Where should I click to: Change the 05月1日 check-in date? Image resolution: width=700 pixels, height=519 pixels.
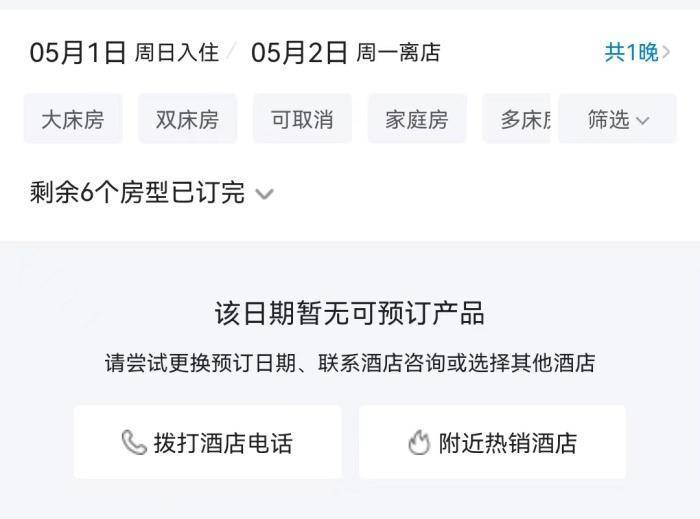click(x=78, y=52)
